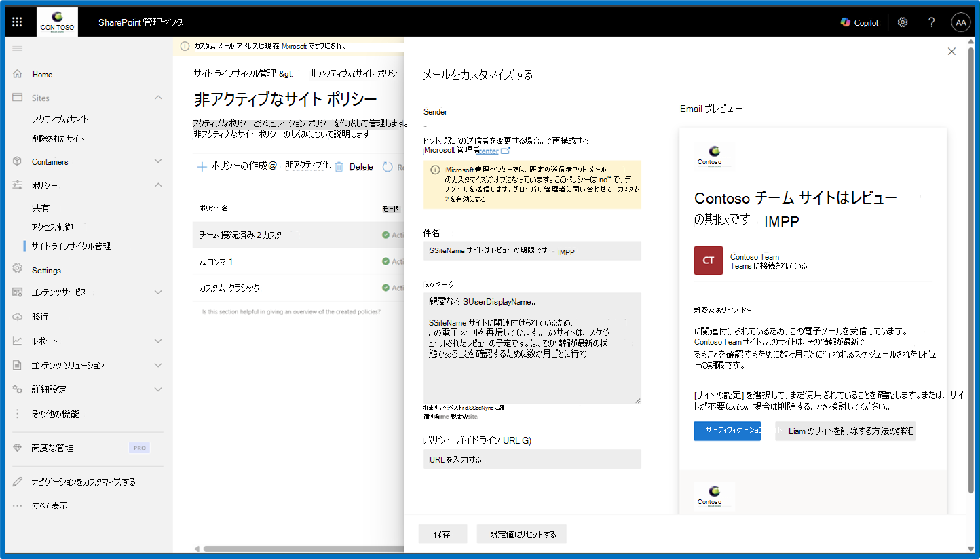Click the レポート chart icon
This screenshot has width=980, height=559.
click(x=18, y=341)
